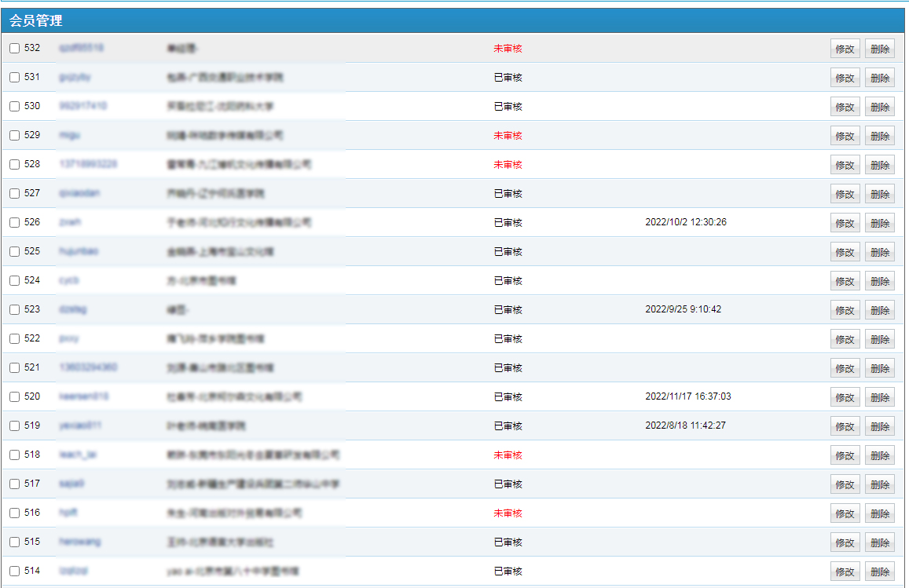Click the 已审核 status in row 524
The width and height of the screenshot is (909, 588).
[x=508, y=281]
